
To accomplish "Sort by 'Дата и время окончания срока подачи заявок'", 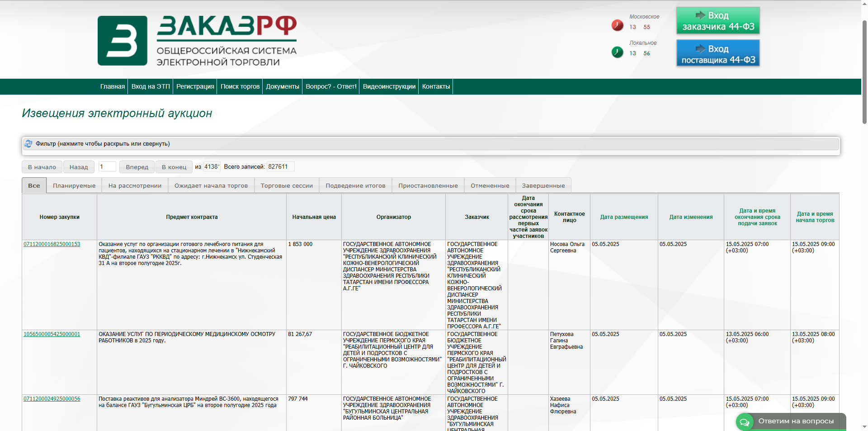I will point(757,217).
